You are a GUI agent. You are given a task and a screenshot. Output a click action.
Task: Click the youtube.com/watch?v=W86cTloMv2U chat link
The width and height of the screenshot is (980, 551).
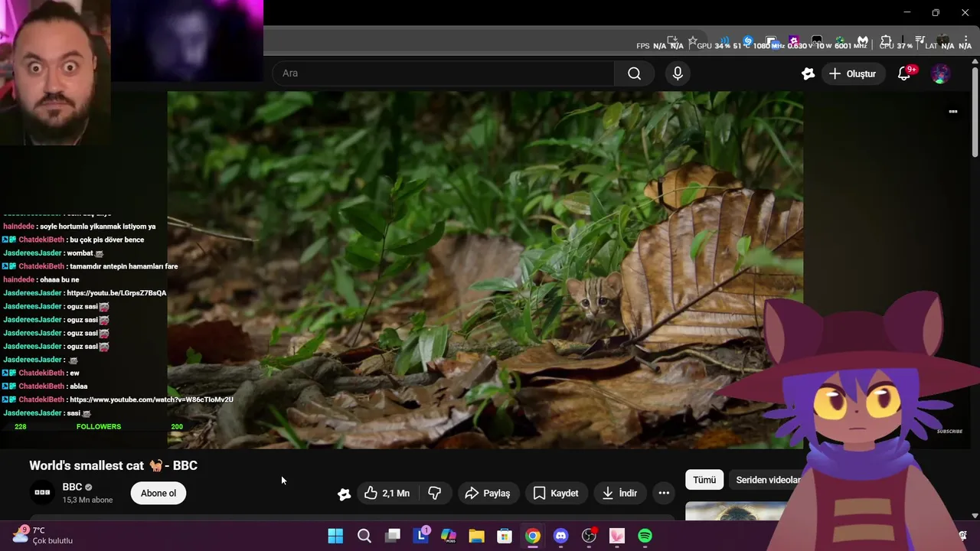click(x=151, y=399)
